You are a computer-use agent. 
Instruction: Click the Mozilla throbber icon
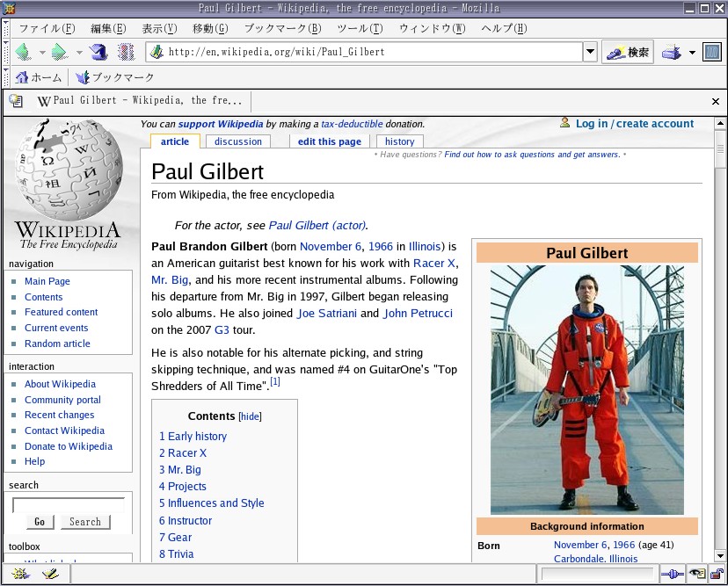712,52
